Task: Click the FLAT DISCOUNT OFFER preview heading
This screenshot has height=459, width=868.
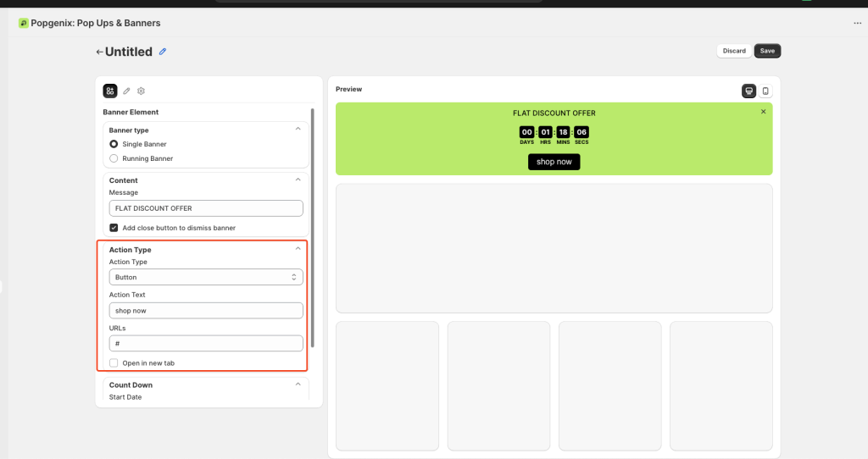Action: pyautogui.click(x=554, y=113)
